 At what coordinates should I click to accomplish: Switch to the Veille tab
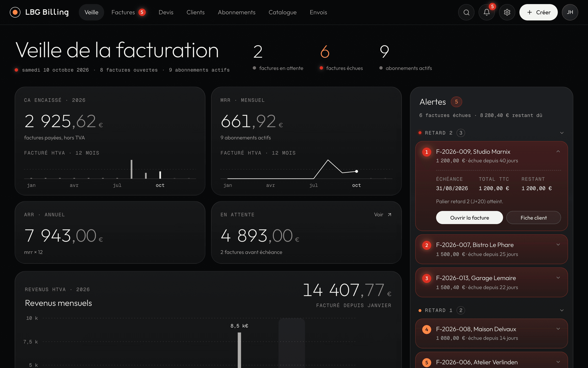click(x=91, y=12)
